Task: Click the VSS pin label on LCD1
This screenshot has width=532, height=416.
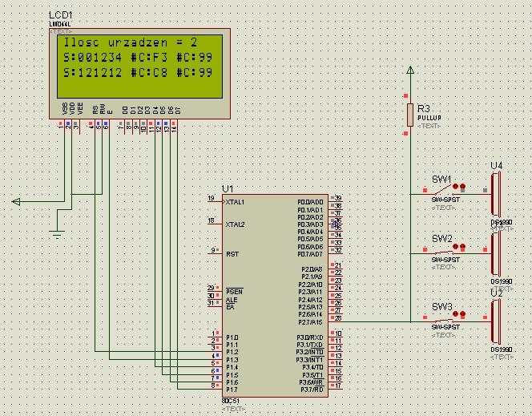Action: coord(64,108)
